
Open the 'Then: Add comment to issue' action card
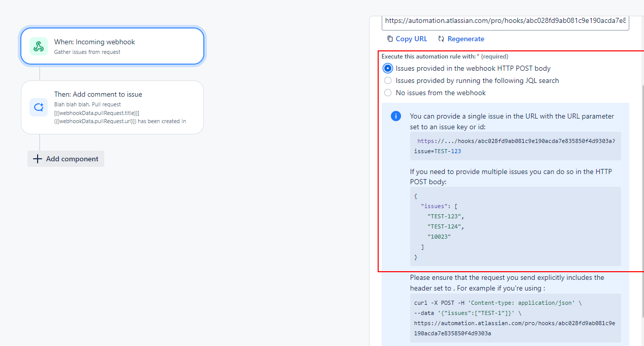point(112,107)
